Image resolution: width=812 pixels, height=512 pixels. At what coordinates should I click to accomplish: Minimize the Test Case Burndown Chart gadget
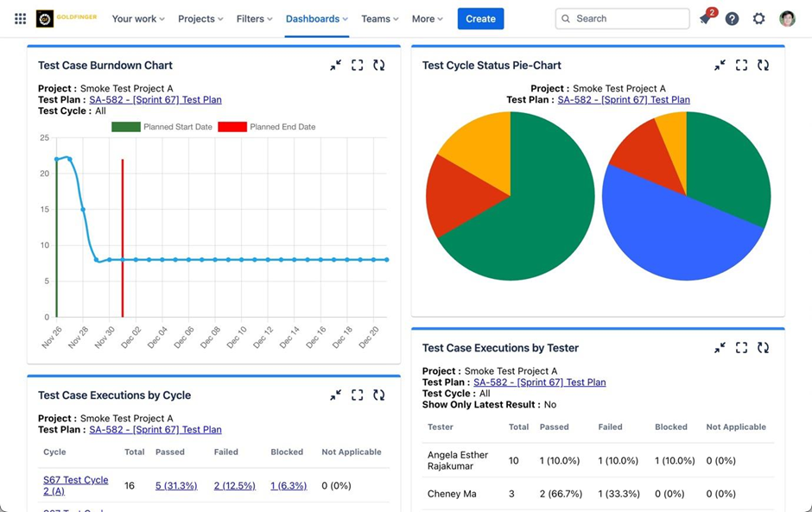click(x=336, y=66)
